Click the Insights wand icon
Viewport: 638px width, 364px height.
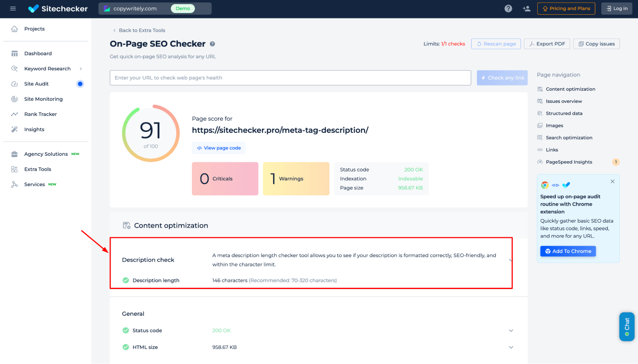[x=14, y=129]
